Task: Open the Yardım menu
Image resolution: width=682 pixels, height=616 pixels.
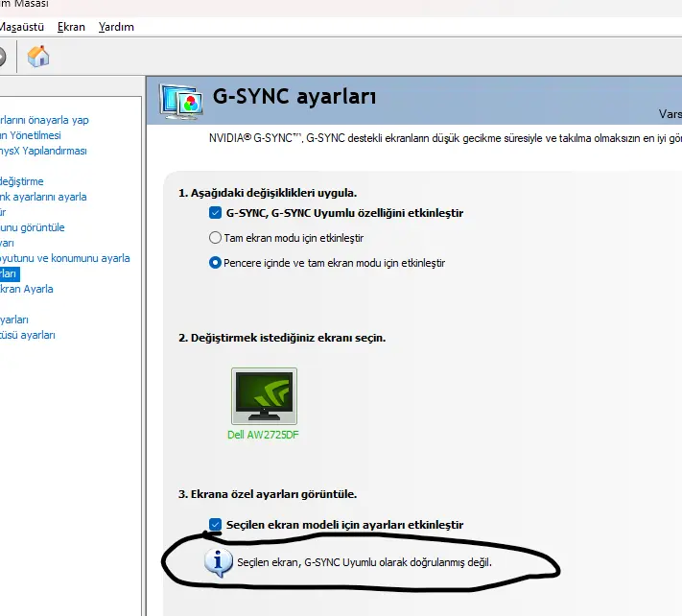Action: pyautogui.click(x=116, y=27)
